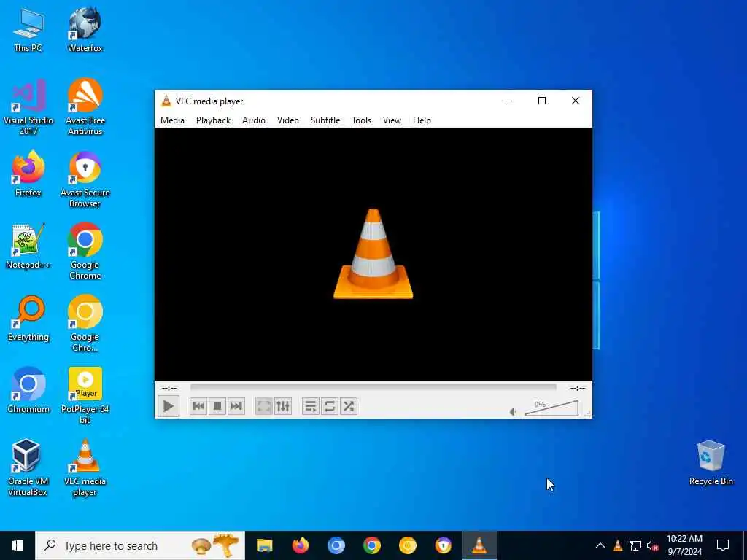Select the Avast Secure Browser desktop shortcut
747x560 pixels.
(85, 179)
